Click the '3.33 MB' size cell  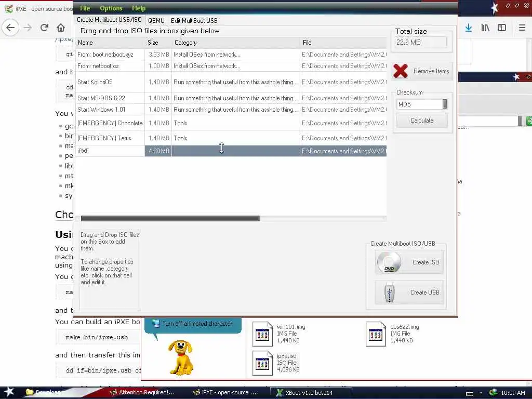pos(158,54)
